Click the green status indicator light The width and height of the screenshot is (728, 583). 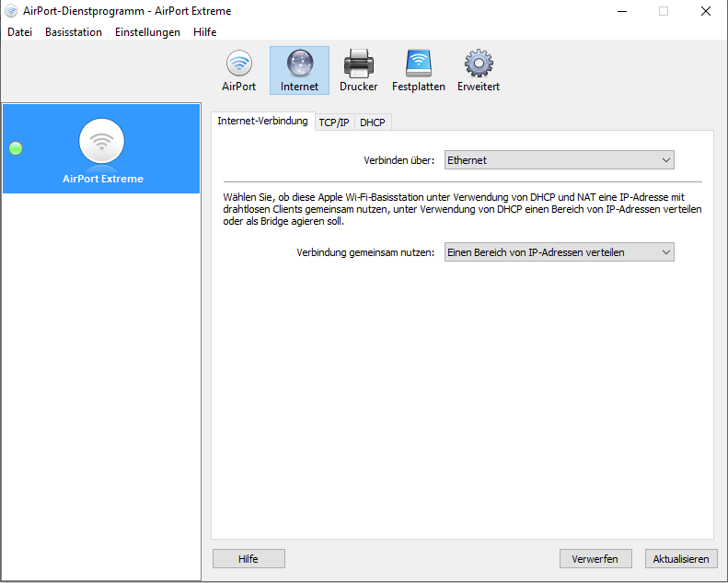pos(16,148)
